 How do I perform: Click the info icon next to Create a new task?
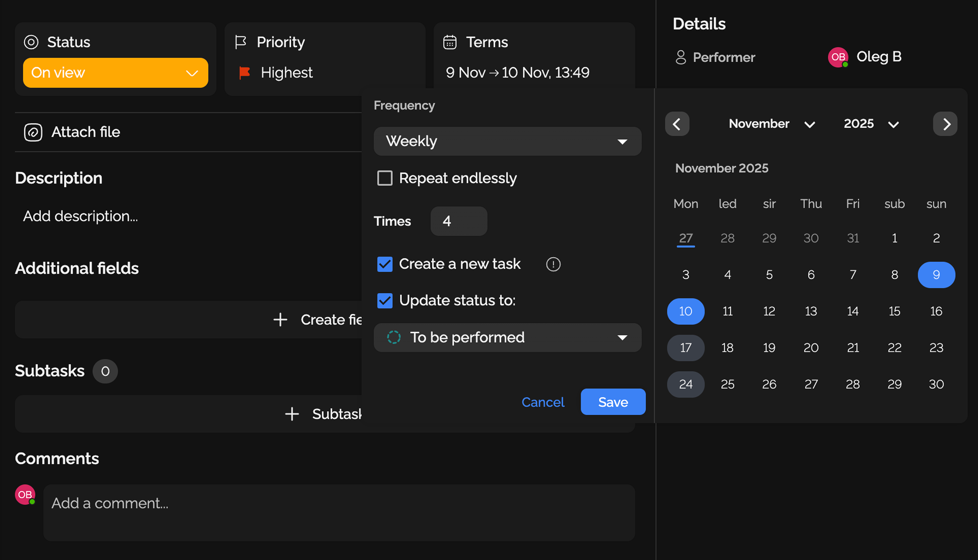(x=553, y=264)
